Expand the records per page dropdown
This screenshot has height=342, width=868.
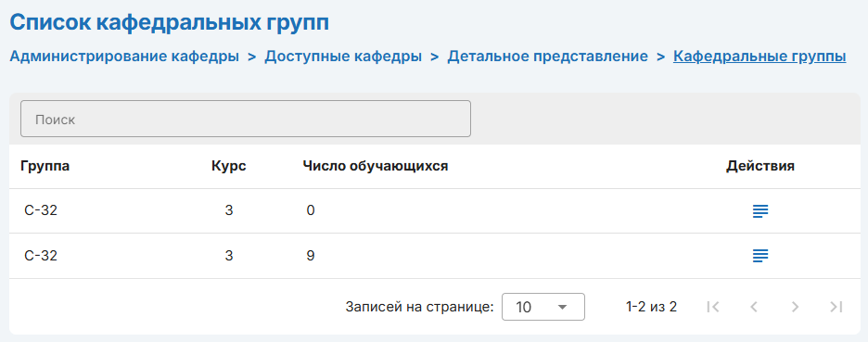click(x=543, y=307)
